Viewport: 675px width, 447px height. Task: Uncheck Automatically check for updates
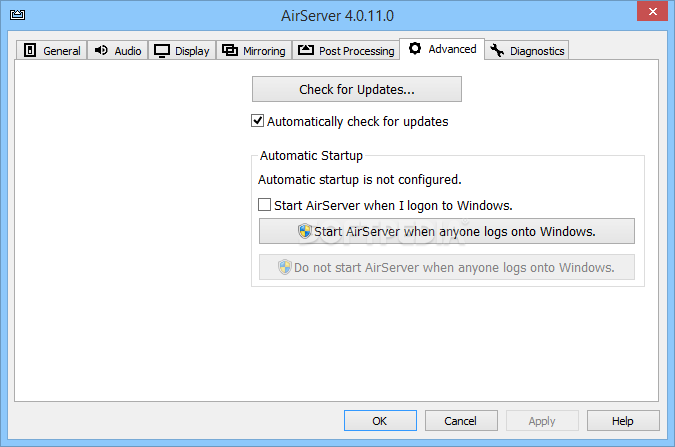point(257,121)
